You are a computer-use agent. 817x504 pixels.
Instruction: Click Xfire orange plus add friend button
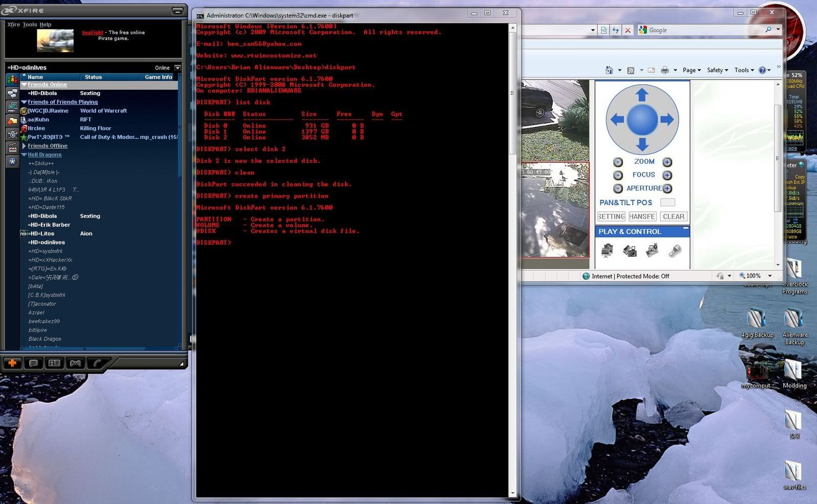pos(12,363)
